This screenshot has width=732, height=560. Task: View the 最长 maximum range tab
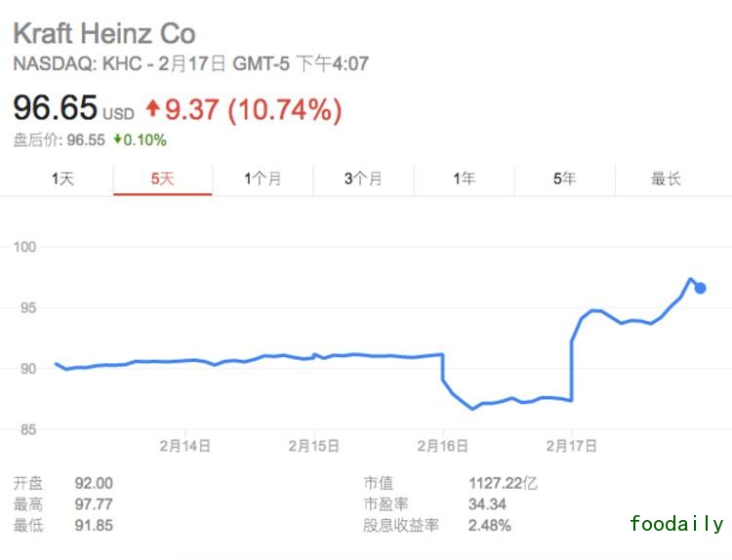(666, 179)
